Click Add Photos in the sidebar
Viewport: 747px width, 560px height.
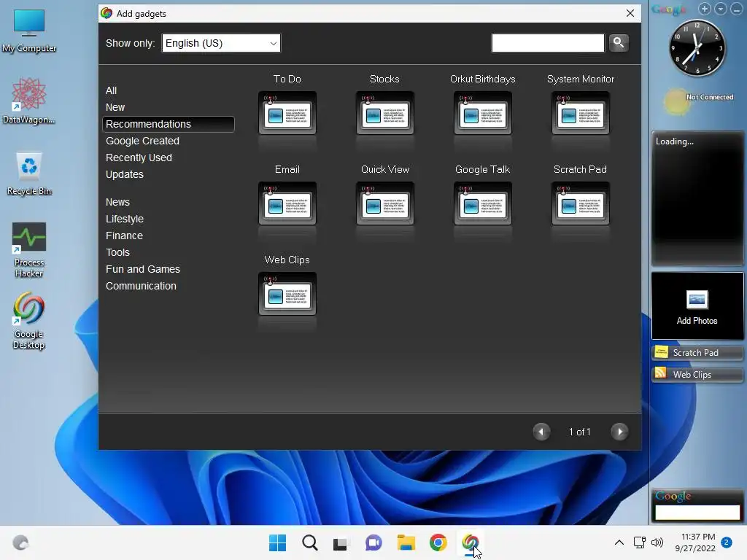[x=697, y=306]
